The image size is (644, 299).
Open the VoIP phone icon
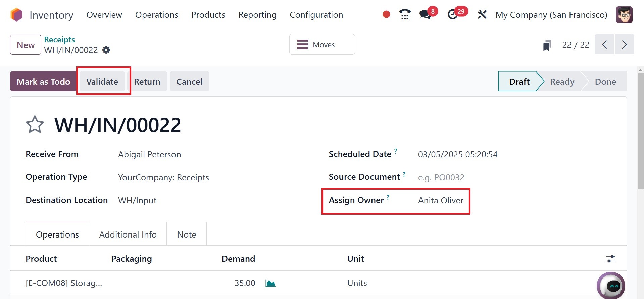click(405, 14)
